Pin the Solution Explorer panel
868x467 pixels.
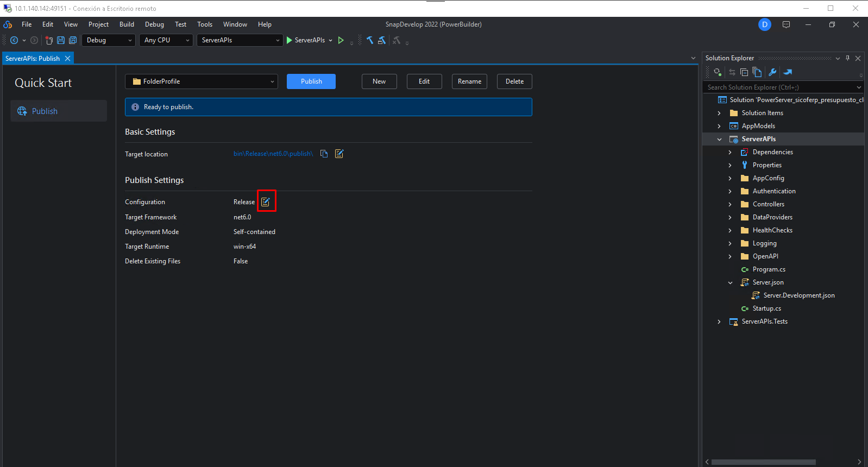coord(847,58)
